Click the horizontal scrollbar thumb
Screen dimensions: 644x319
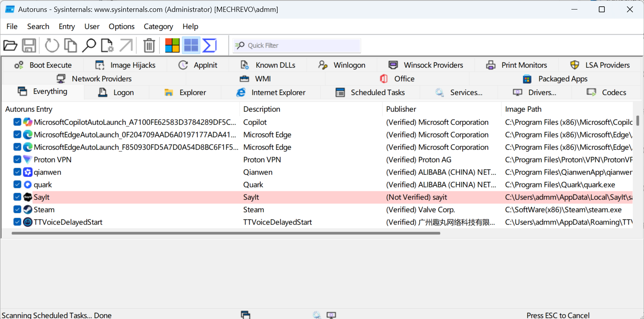pos(226,233)
